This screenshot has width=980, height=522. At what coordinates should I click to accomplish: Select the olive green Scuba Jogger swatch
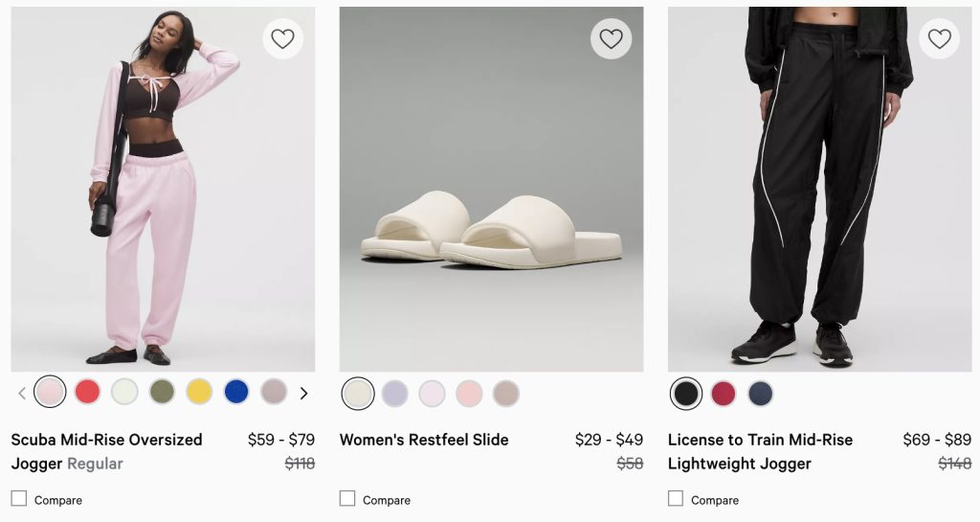[162, 392]
